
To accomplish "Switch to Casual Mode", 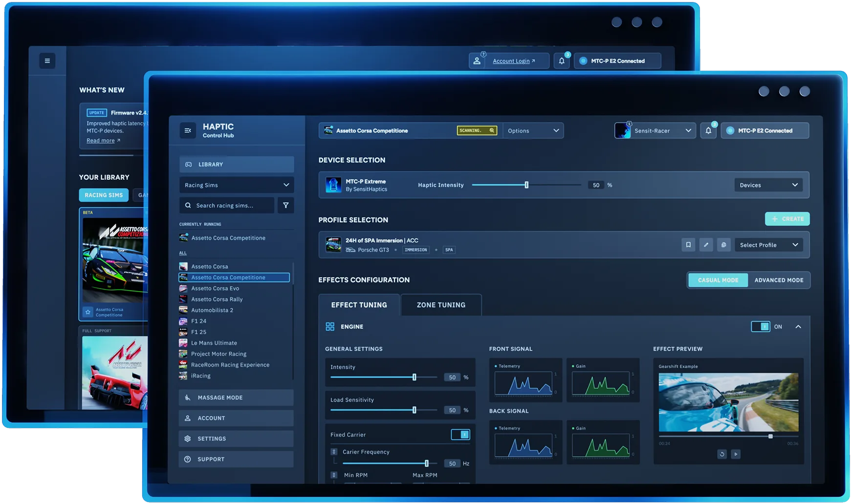I will tap(718, 280).
